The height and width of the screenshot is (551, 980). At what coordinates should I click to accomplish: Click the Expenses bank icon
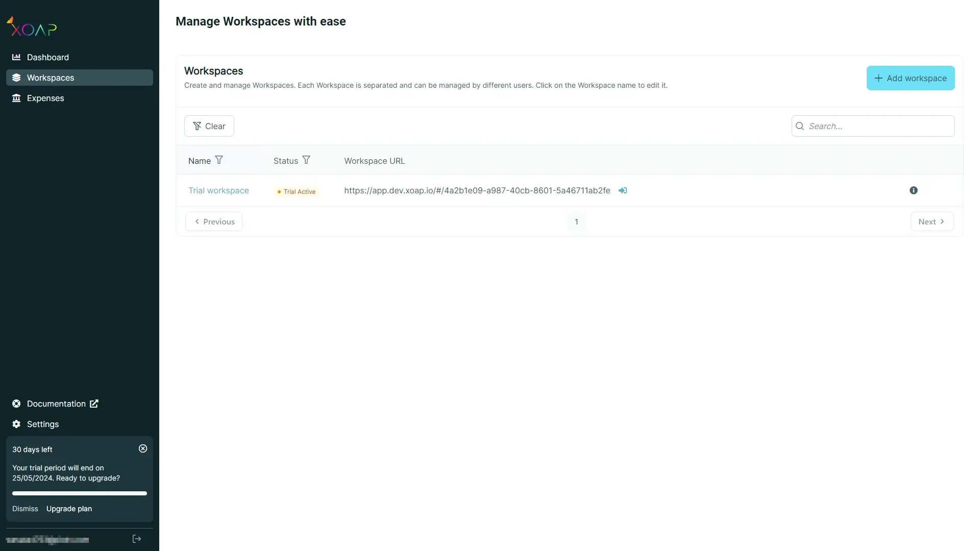tap(16, 98)
